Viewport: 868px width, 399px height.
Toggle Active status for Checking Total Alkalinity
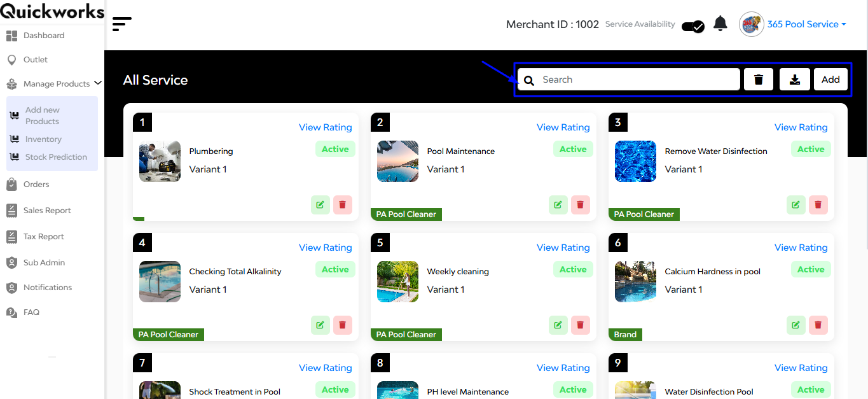tap(335, 270)
